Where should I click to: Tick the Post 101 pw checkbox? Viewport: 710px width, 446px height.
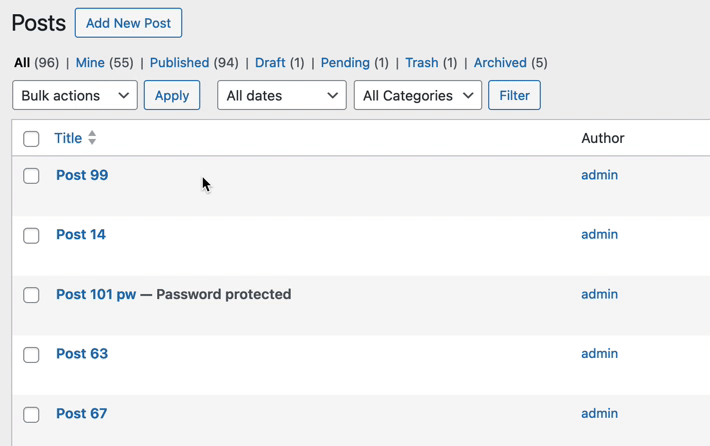(x=31, y=295)
